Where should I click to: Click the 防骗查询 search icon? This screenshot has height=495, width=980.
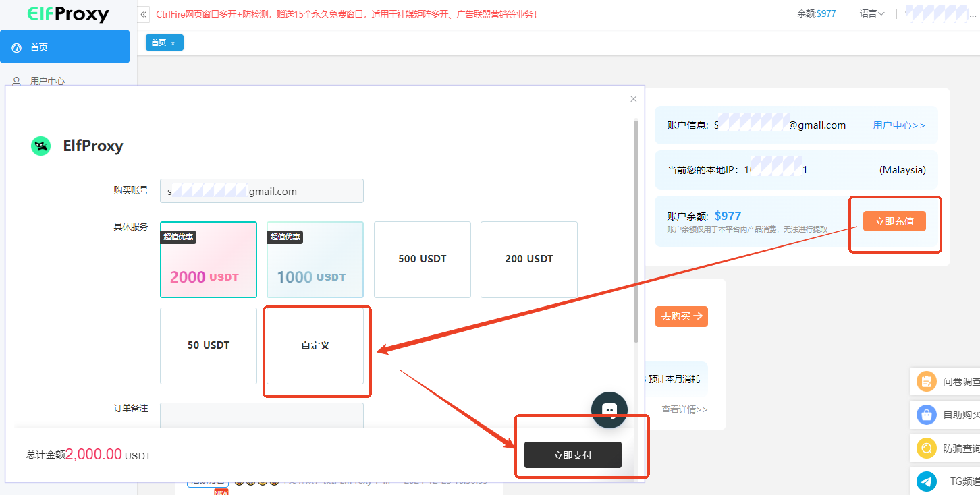(927, 448)
